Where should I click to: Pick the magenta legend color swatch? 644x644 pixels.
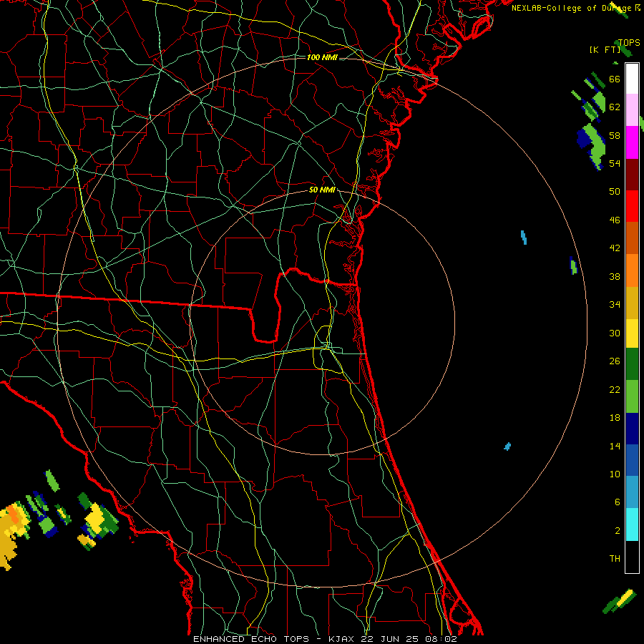click(x=632, y=142)
